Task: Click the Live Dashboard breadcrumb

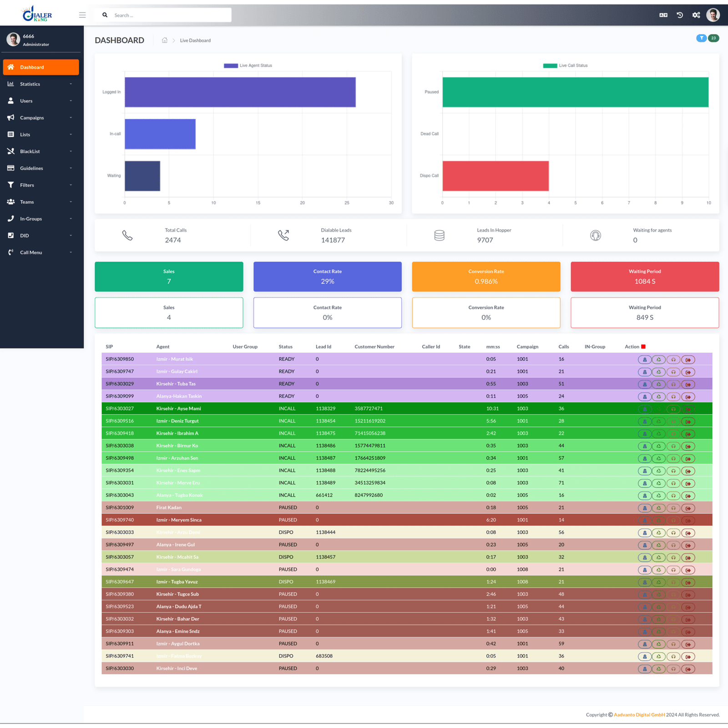Action: [x=195, y=40]
